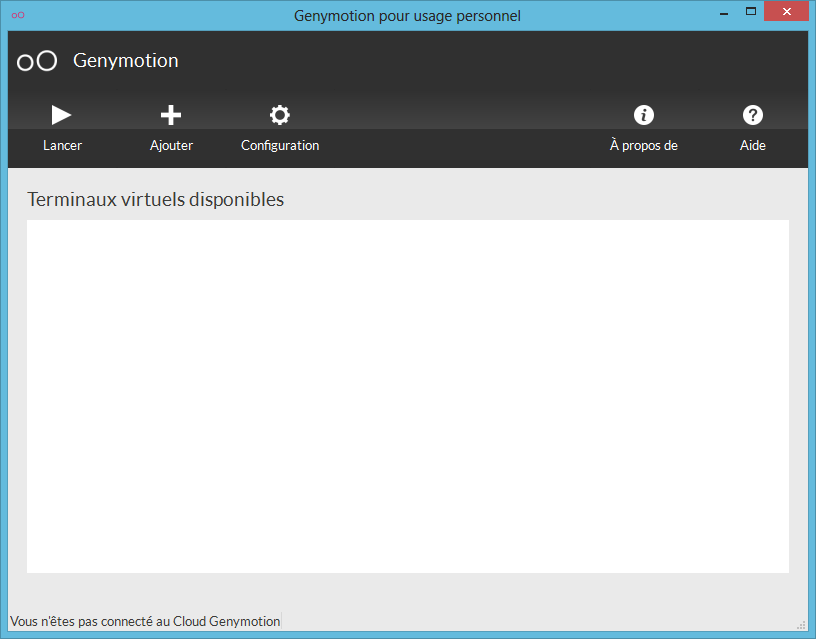
Task: Close the Genymotion window
Action: [786, 11]
